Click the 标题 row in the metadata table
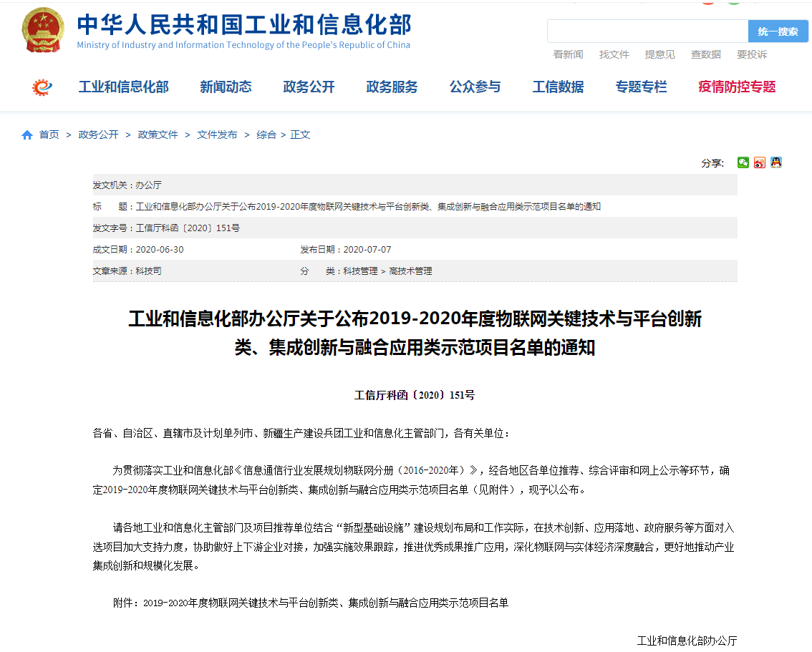Image resolution: width=812 pixels, height=652 pixels. tap(415, 206)
